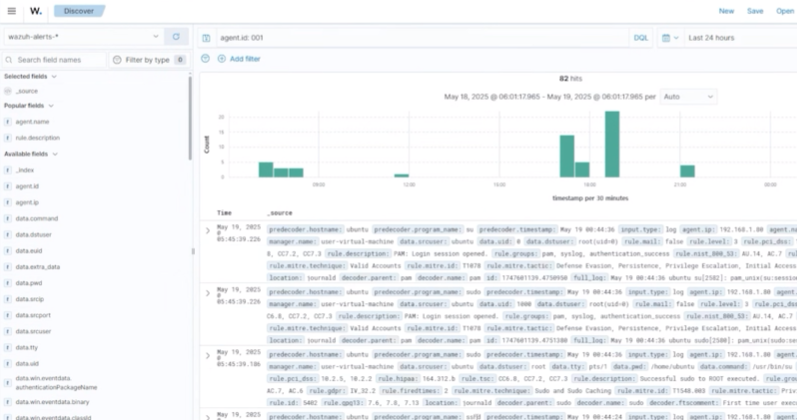This screenshot has height=420, width=797.
Task: Switch to the Discover tab
Action: [x=79, y=11]
